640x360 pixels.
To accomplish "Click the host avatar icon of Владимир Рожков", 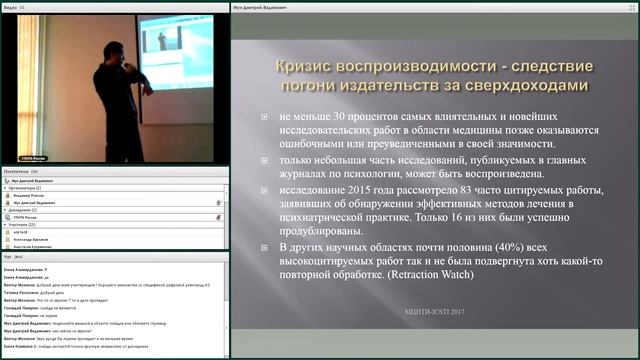I will (x=8, y=195).
